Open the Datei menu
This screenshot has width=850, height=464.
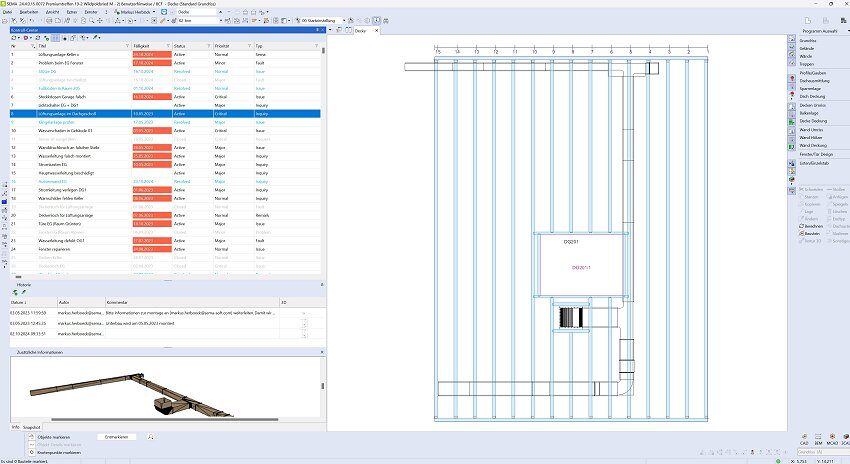tap(7, 11)
